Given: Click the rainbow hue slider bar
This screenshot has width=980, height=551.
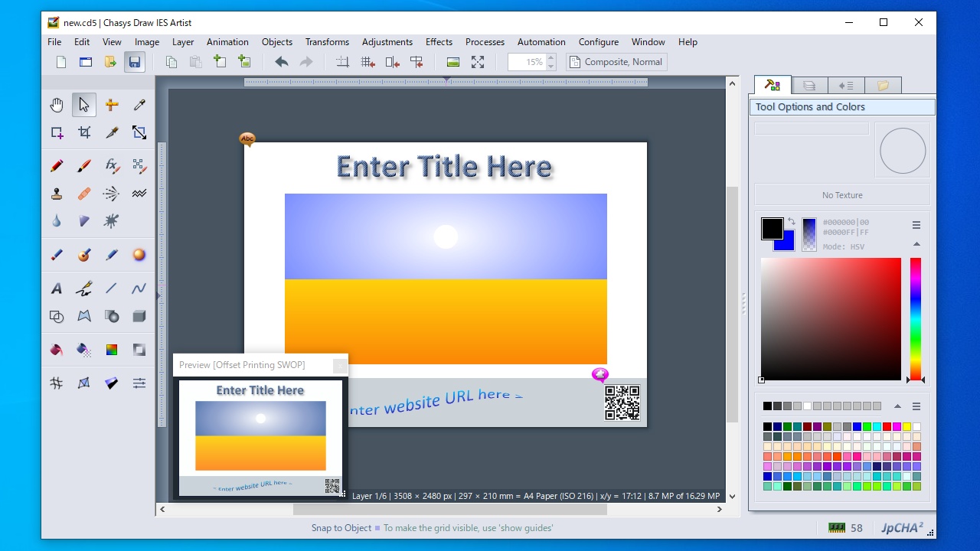Looking at the screenshot, I should (916, 319).
